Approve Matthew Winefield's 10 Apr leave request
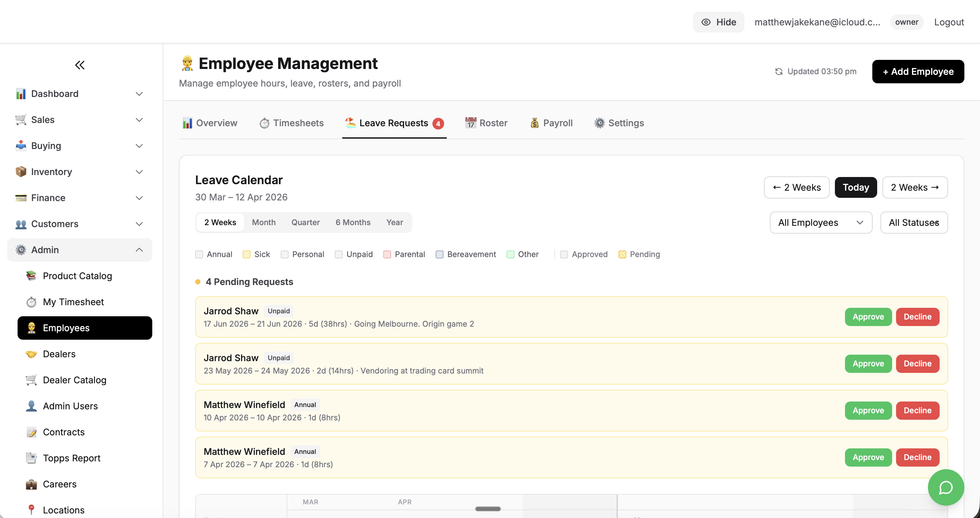 tap(868, 410)
